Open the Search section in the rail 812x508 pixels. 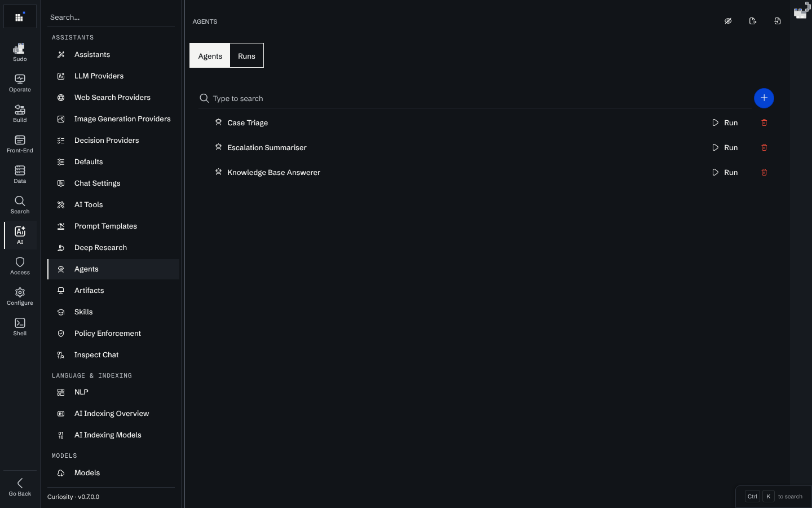click(20, 205)
